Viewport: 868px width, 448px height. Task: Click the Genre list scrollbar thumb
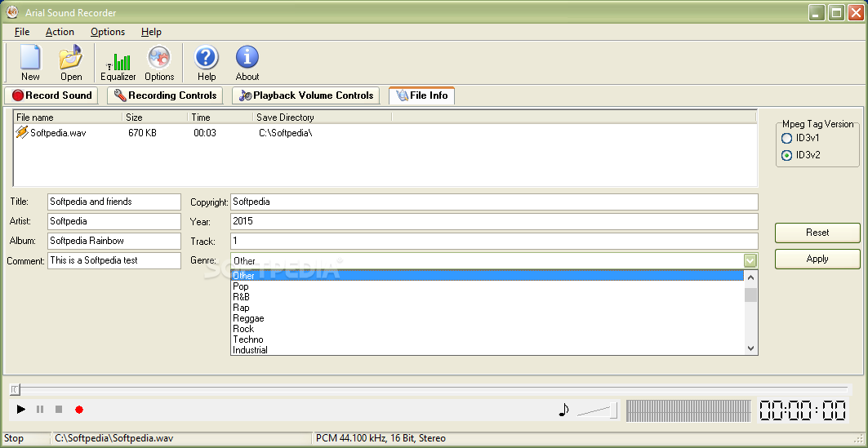pos(750,295)
